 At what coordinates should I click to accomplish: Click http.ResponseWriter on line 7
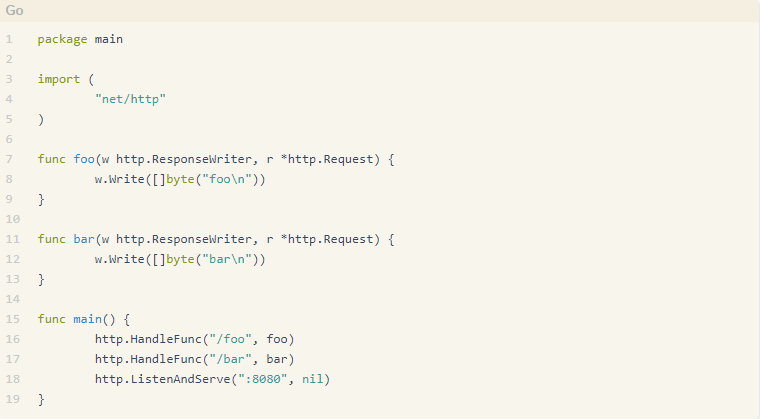(184, 159)
